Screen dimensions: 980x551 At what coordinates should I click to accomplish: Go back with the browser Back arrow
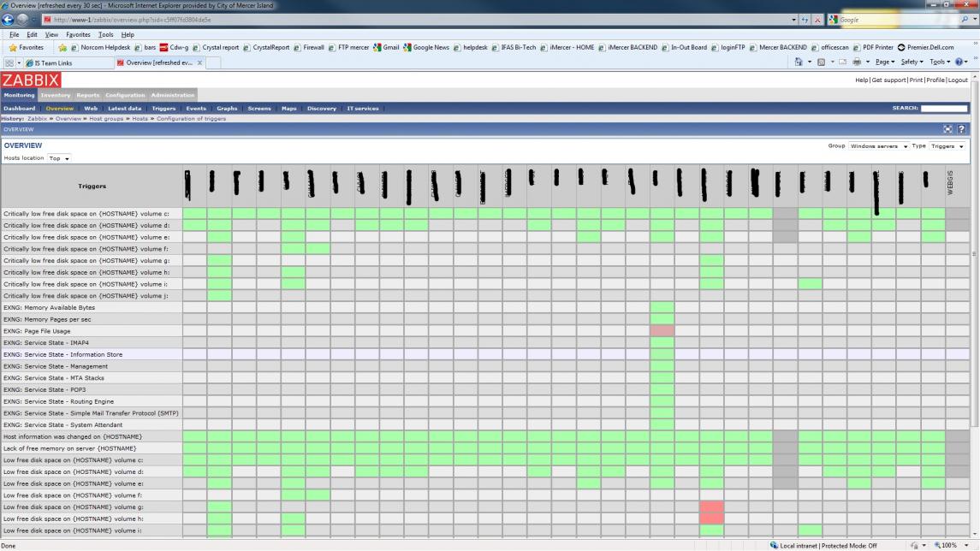coord(8,20)
